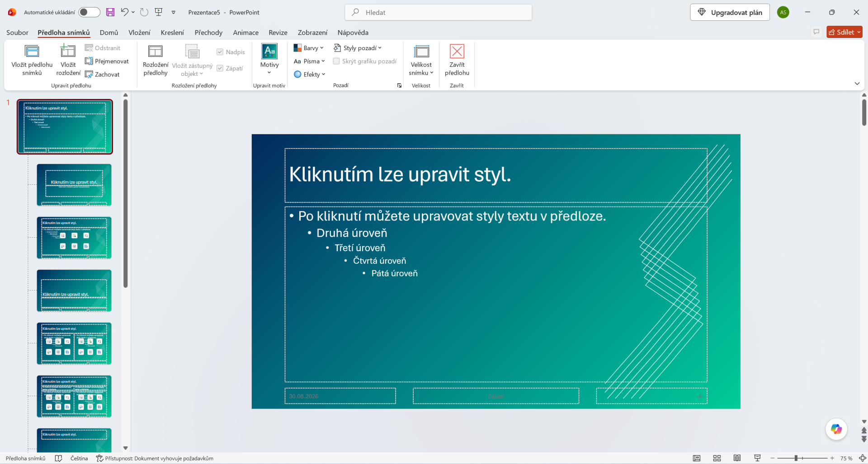
Task: Rename the layout with Přejmenovat
Action: point(107,61)
